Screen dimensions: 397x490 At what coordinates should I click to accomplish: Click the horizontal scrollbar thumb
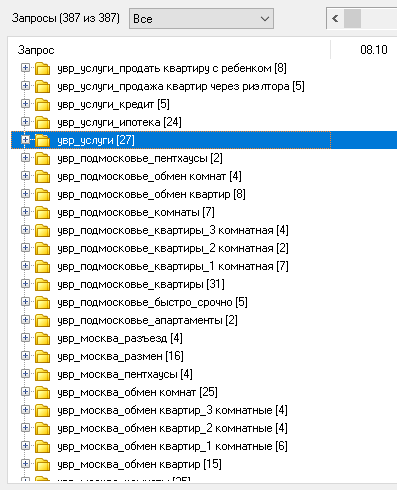(x=352, y=19)
